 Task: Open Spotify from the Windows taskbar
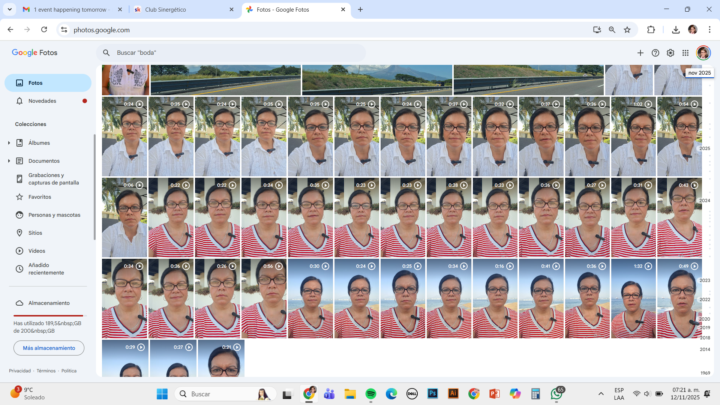[370, 394]
